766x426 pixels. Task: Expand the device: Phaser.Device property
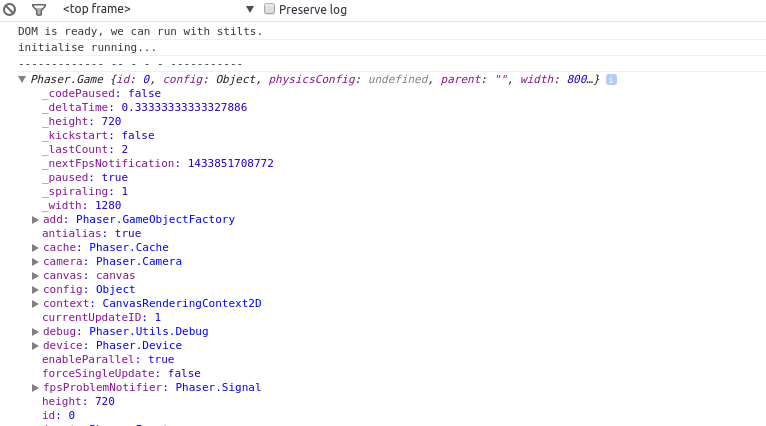pyautogui.click(x=35, y=346)
